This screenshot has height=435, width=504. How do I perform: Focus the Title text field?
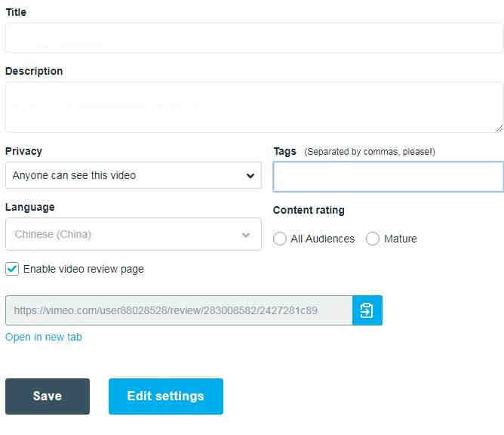[254, 38]
